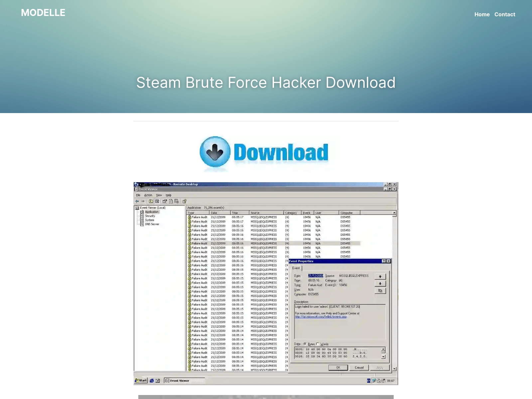532x399 pixels.
Task: Click the Forward arrow in Event Viewer toolbar
Action: [x=143, y=201]
